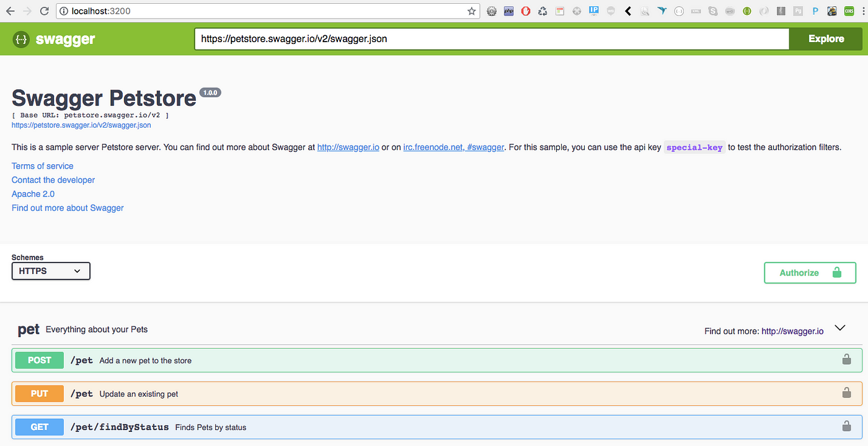
Task: Click the Authorize button
Action: click(x=810, y=273)
